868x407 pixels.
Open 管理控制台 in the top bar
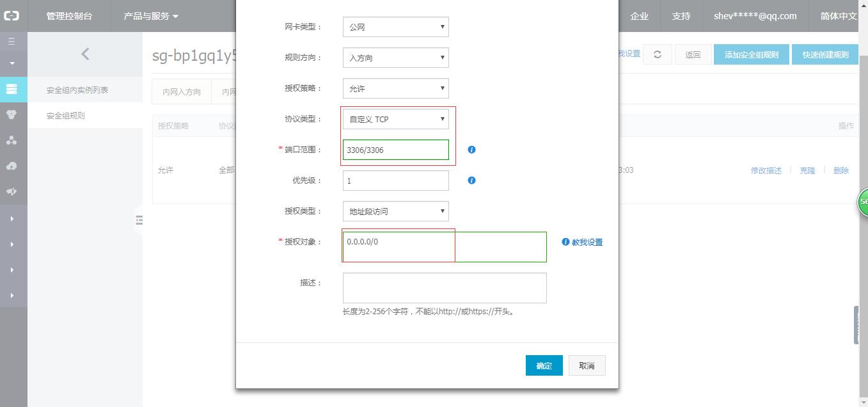[69, 16]
